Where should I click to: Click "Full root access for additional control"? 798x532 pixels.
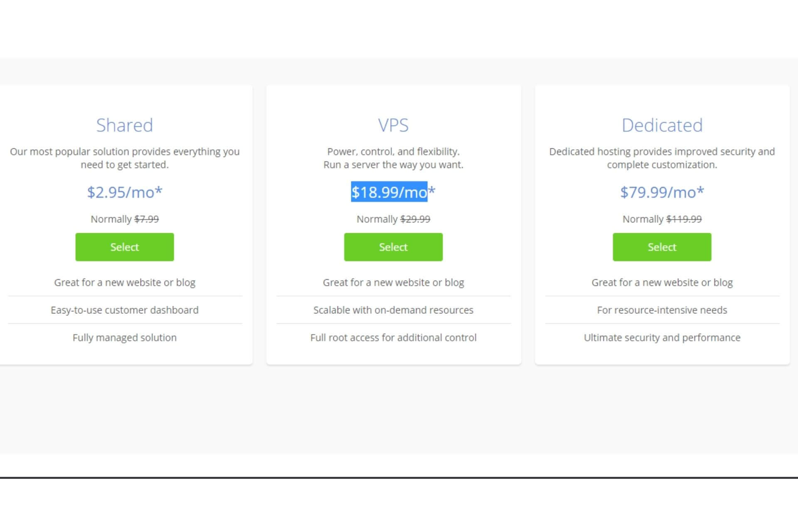(393, 337)
